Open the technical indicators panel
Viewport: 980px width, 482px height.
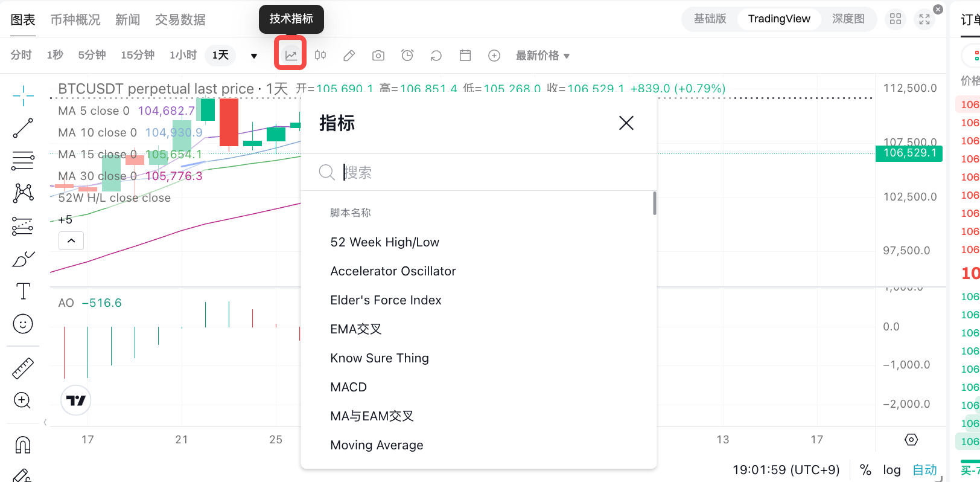pos(291,55)
